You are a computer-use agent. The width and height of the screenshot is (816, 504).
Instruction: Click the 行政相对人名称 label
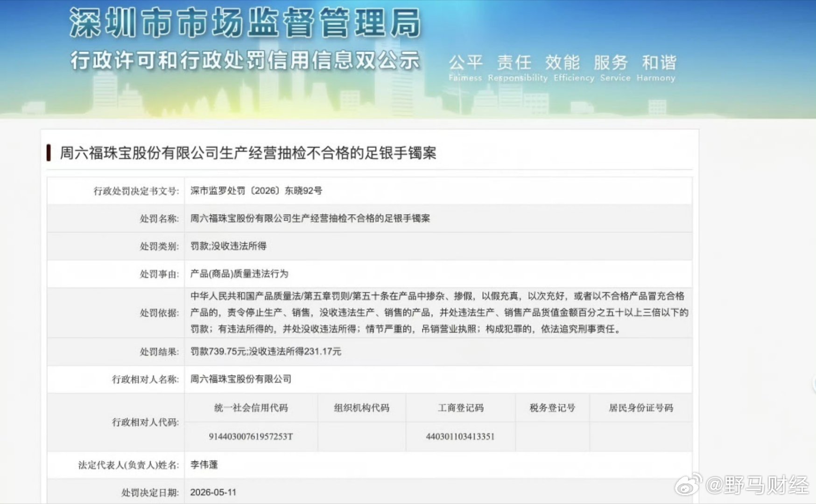[x=146, y=379]
